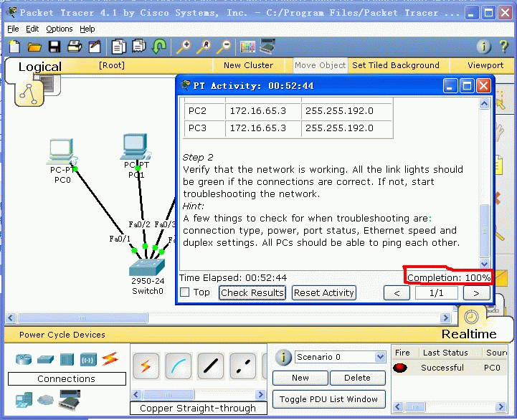Open the Scenario 0 dropdown

(380, 357)
